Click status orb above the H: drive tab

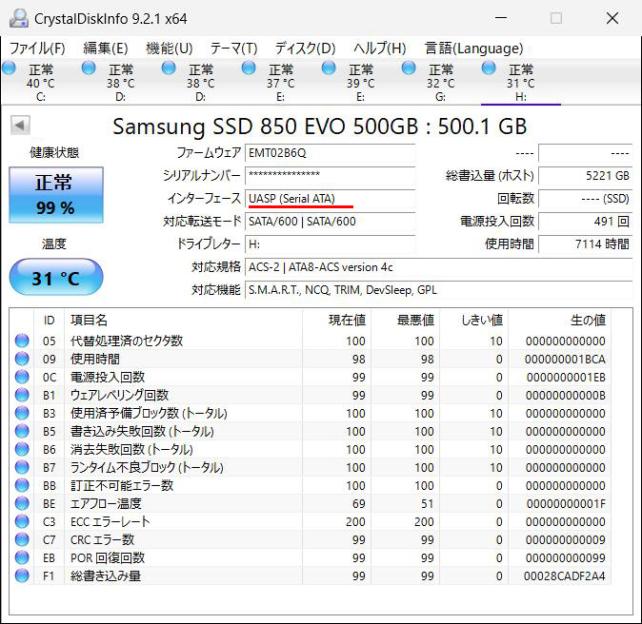pos(488,68)
